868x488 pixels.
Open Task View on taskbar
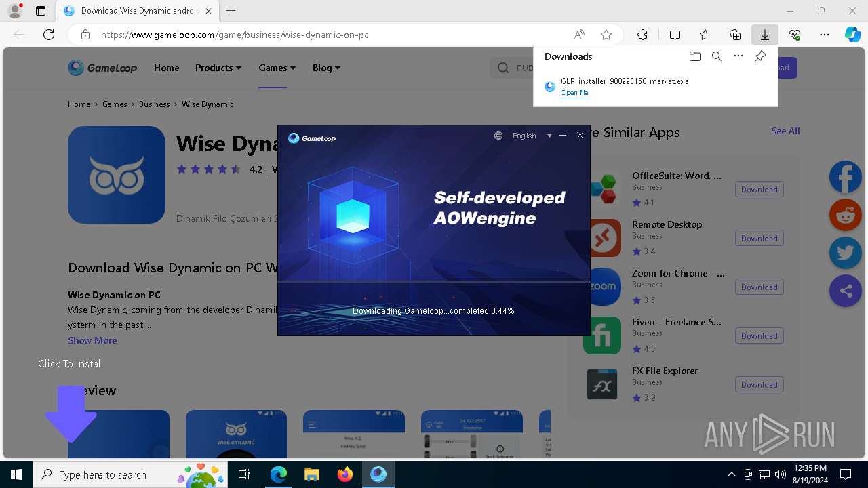pos(244,474)
